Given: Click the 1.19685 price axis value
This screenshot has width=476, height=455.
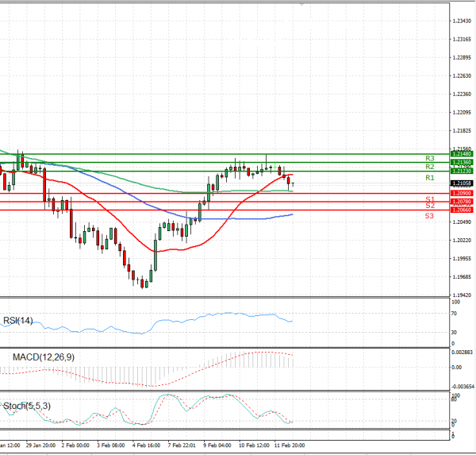Looking at the screenshot, I should [x=462, y=277].
